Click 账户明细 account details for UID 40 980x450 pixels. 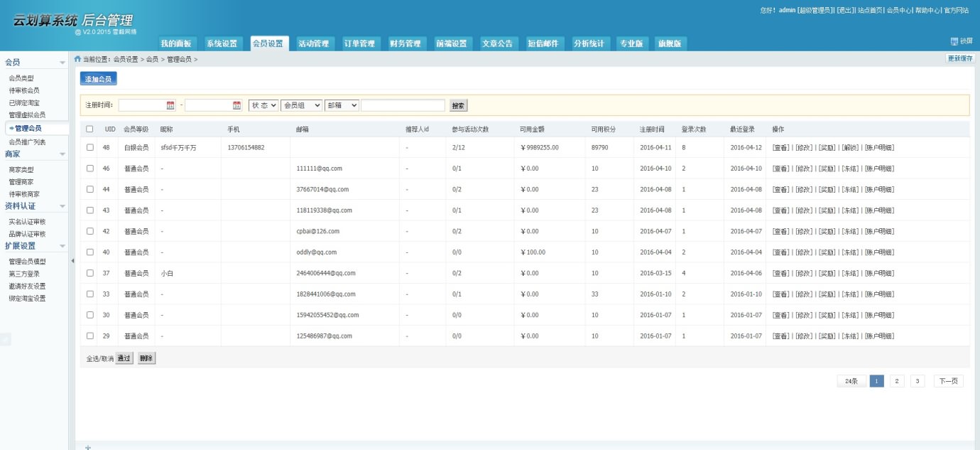tap(878, 252)
